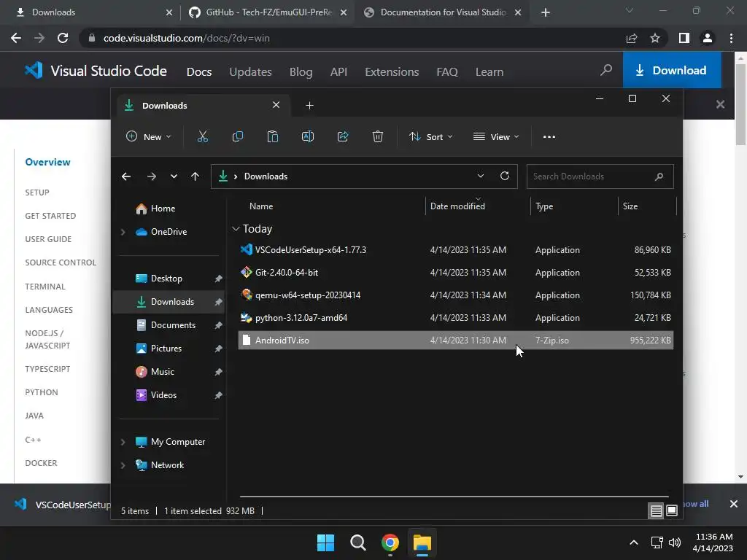Go up one folder level in Explorer
Screen dimensions: 747x560
pyautogui.click(x=195, y=176)
